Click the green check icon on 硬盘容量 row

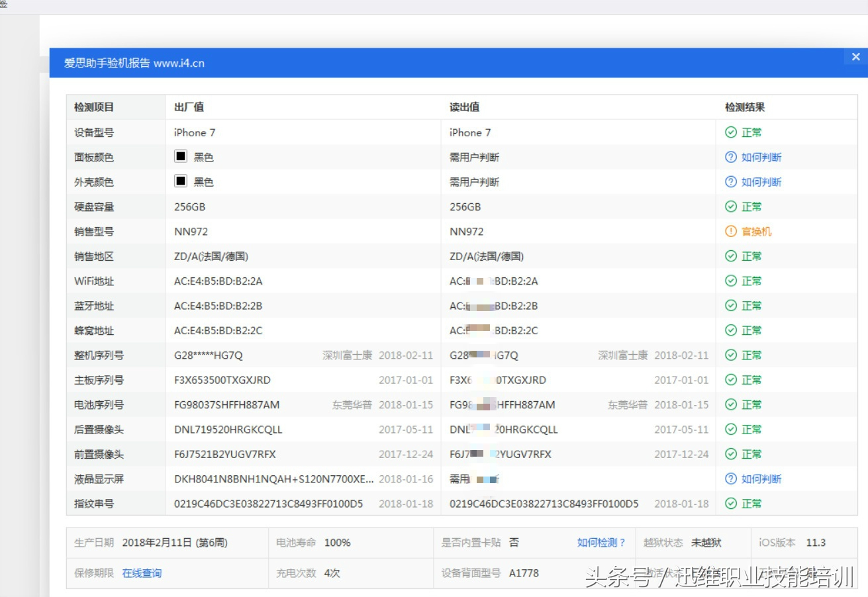tap(731, 207)
